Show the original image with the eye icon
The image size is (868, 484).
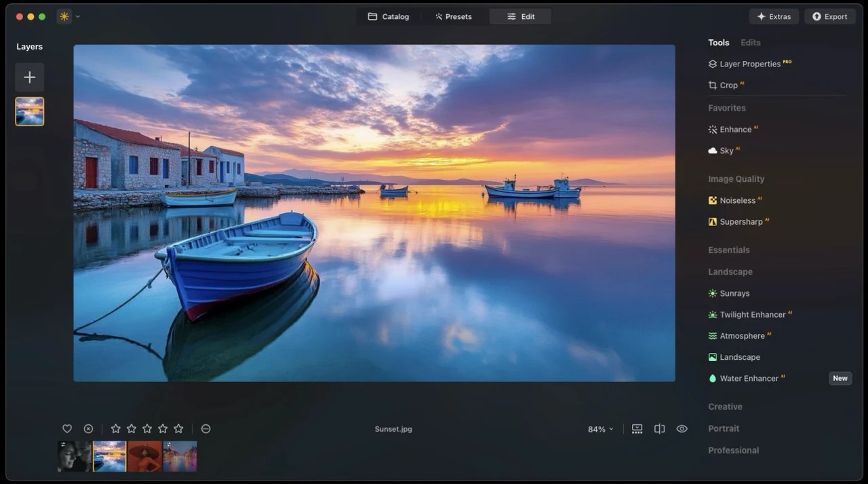tap(682, 428)
